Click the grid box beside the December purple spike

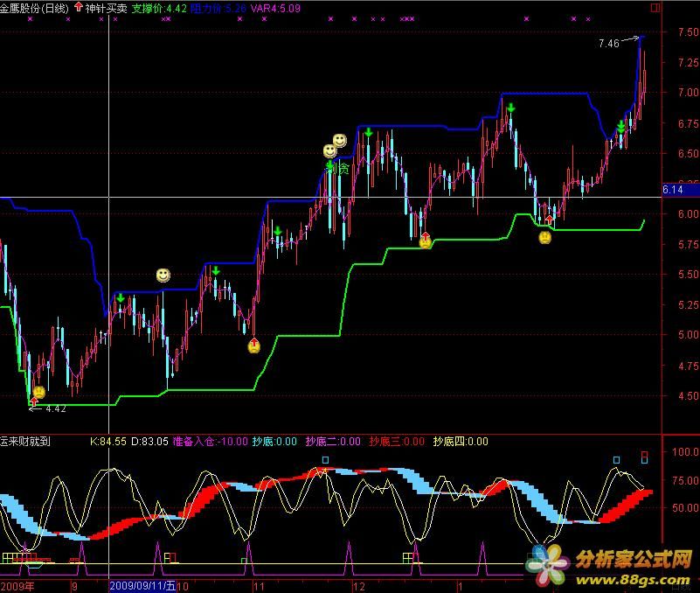[x=407, y=558]
